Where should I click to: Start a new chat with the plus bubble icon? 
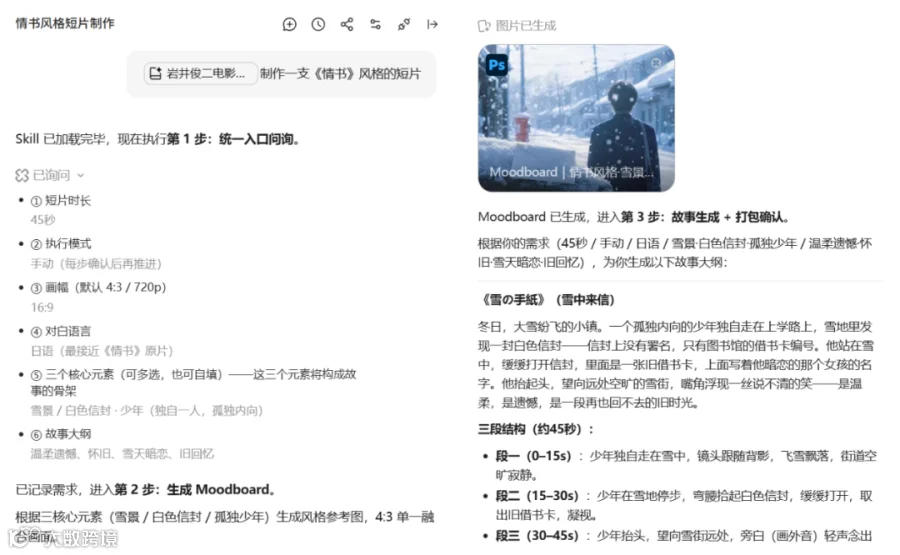tap(289, 24)
